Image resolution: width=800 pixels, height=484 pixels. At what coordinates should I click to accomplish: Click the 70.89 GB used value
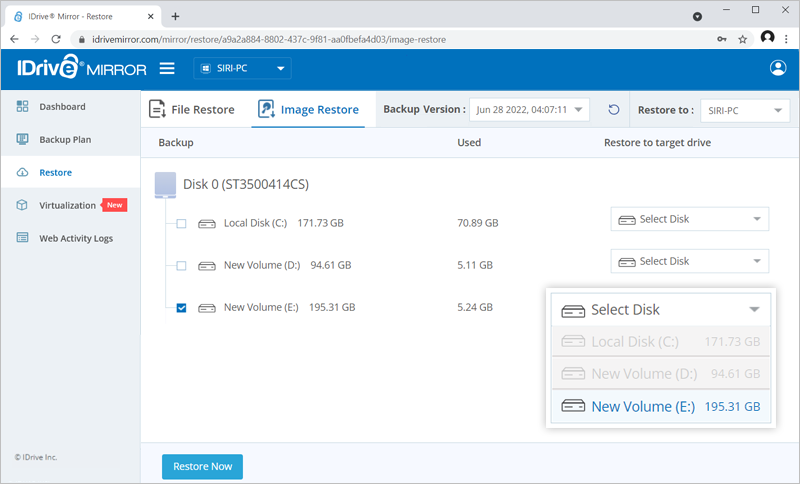tap(478, 223)
